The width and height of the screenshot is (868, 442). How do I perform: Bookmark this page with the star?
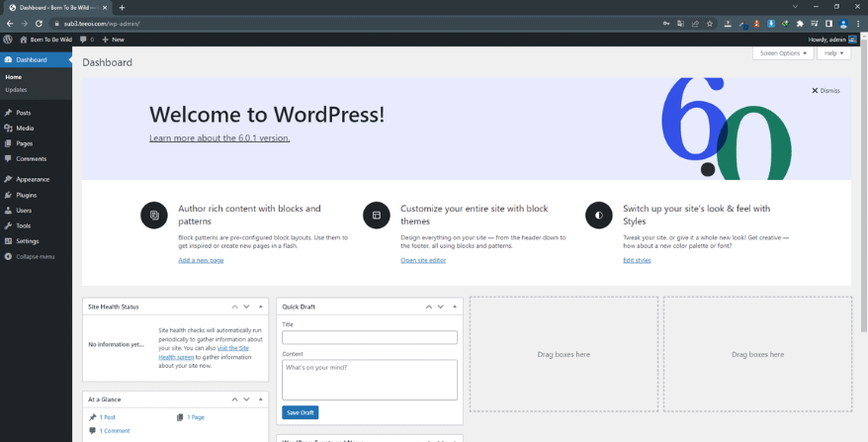pyautogui.click(x=709, y=24)
